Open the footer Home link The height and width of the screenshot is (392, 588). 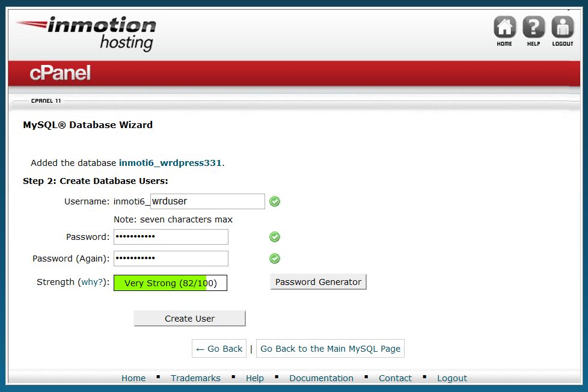click(x=133, y=378)
